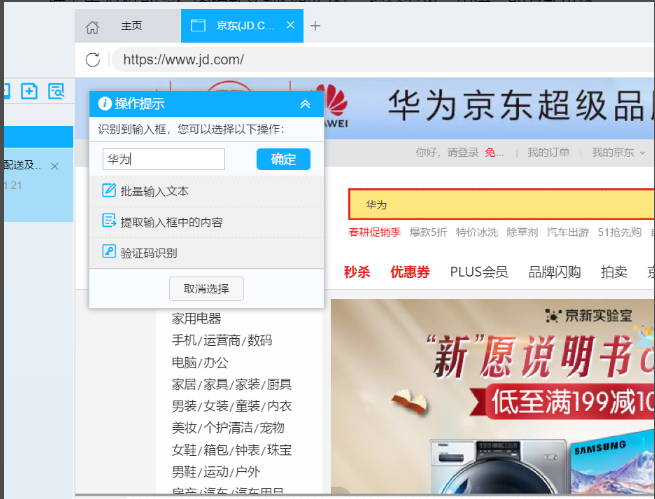Click the home icon in the tab bar
This screenshot has height=499, width=655.
tap(92, 27)
